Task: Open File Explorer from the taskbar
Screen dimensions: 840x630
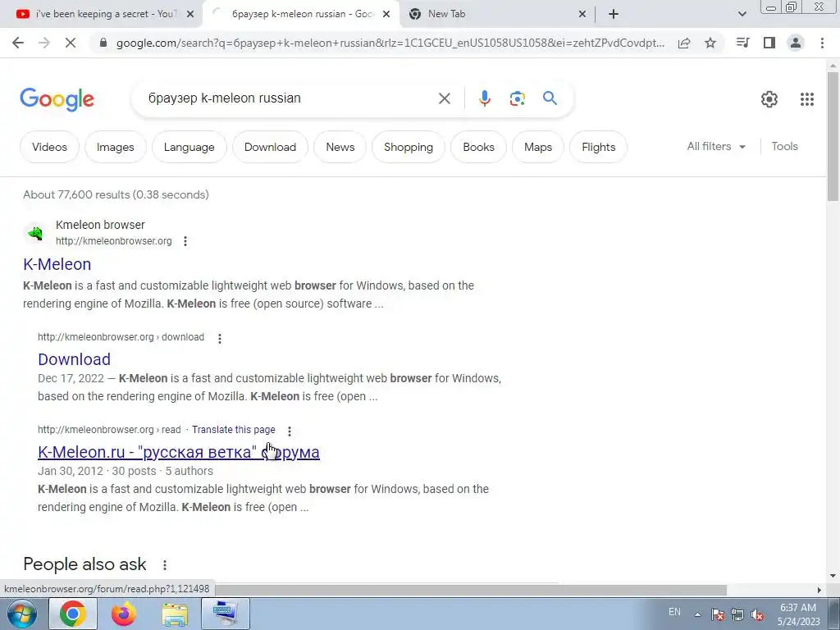Action: tap(175, 614)
